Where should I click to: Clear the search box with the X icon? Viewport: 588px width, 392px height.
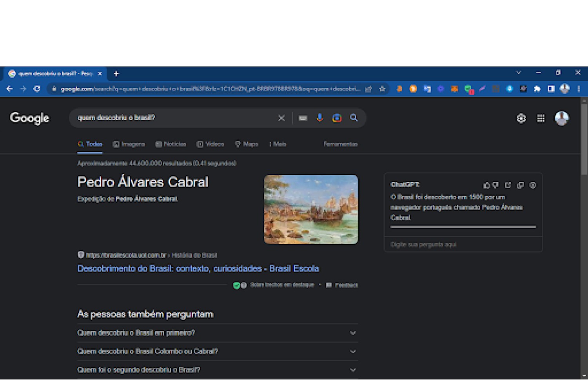click(x=281, y=118)
